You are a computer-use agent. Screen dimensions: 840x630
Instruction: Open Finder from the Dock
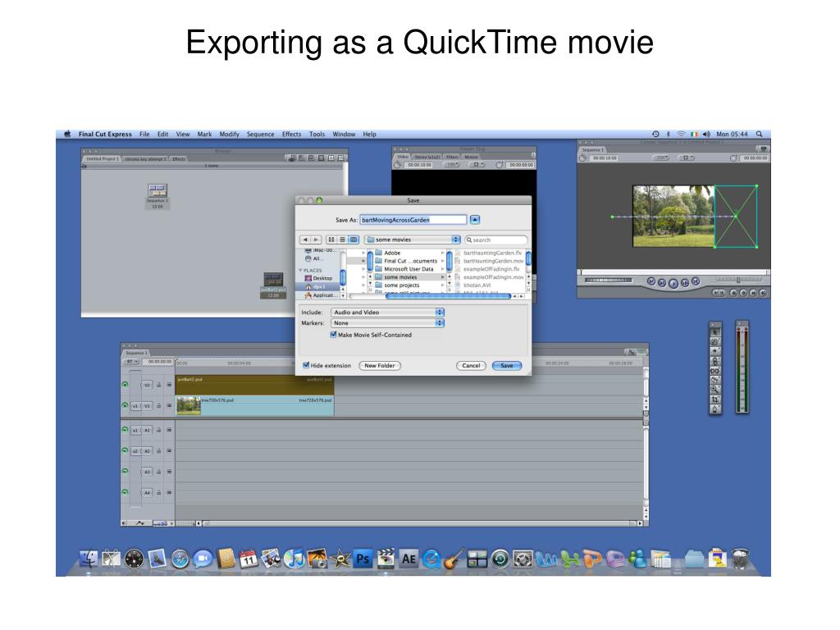coord(89,559)
